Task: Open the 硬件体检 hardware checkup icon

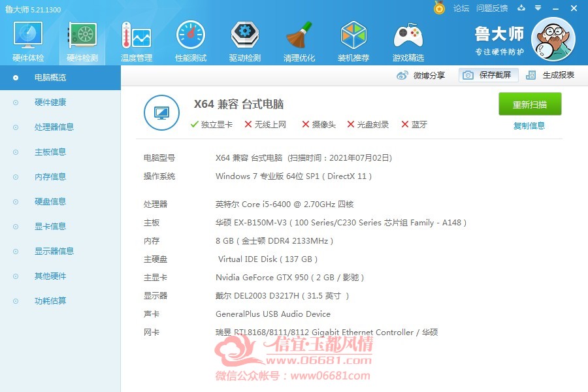Action: [x=28, y=41]
